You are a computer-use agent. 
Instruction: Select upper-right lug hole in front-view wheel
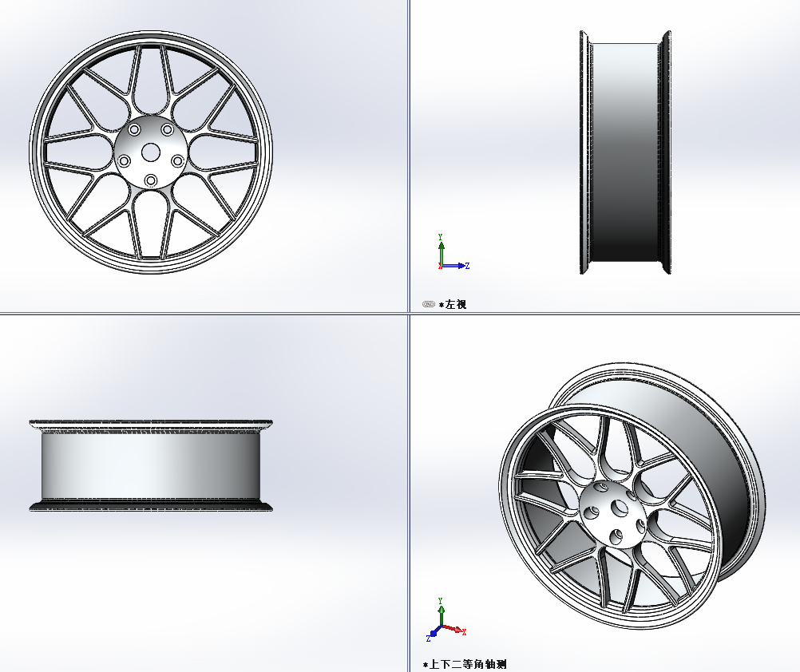tap(167, 129)
